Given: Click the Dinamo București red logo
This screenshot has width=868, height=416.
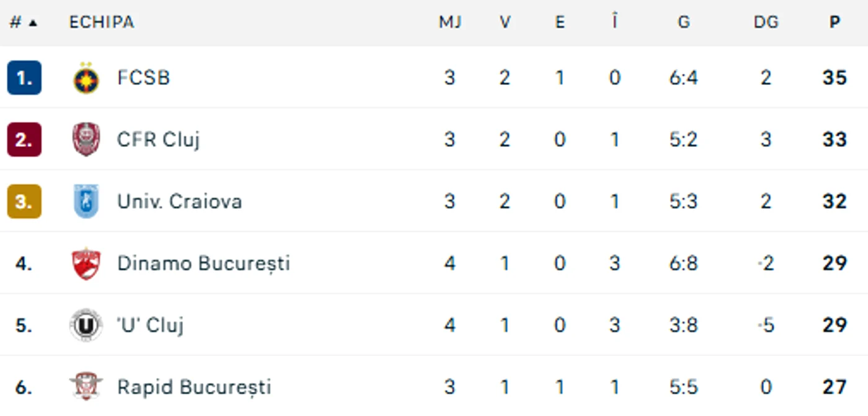Looking at the screenshot, I should [x=86, y=263].
